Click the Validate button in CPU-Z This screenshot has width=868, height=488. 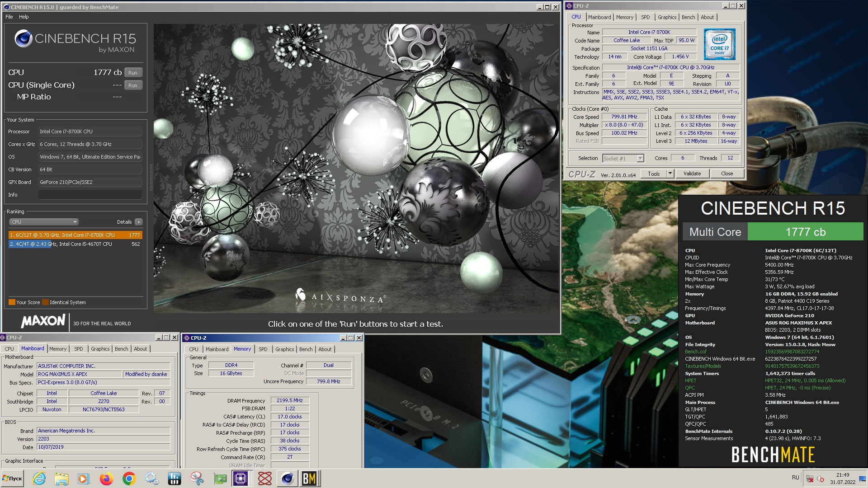click(x=692, y=174)
